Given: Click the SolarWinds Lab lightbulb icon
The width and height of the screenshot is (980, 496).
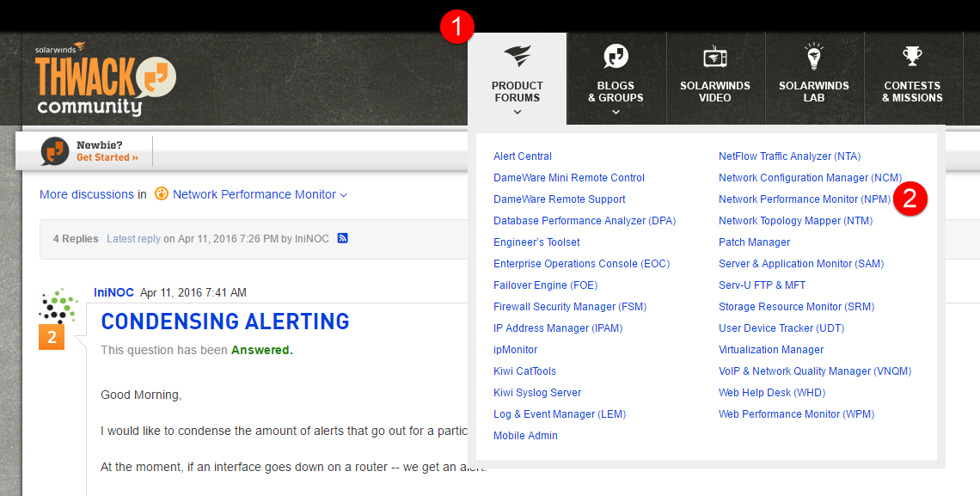Looking at the screenshot, I should 814,56.
